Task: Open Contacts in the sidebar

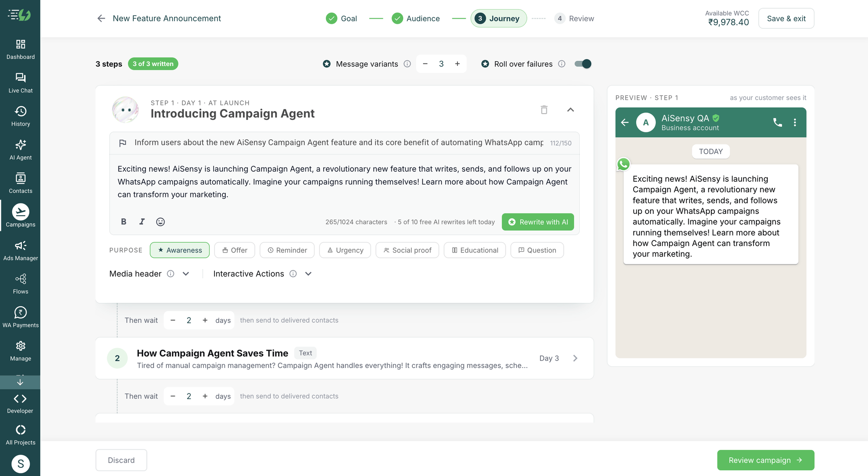Action: tap(20, 184)
